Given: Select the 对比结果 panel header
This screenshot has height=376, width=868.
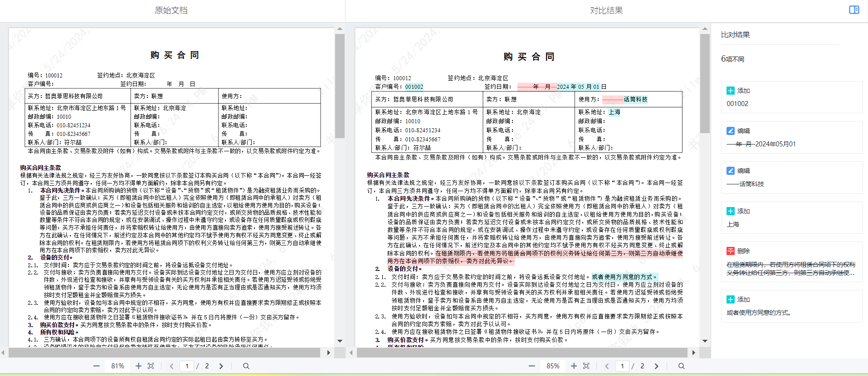Looking at the screenshot, I should click(x=606, y=10).
